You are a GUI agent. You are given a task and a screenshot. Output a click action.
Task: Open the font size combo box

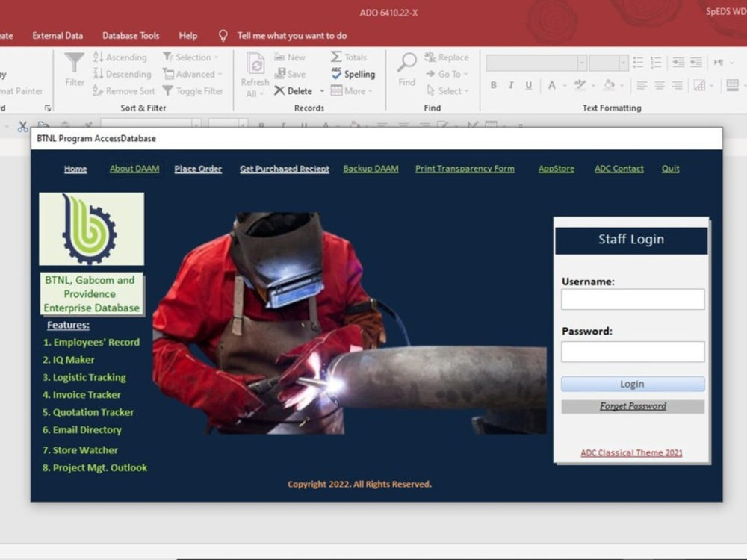pyautogui.click(x=608, y=63)
